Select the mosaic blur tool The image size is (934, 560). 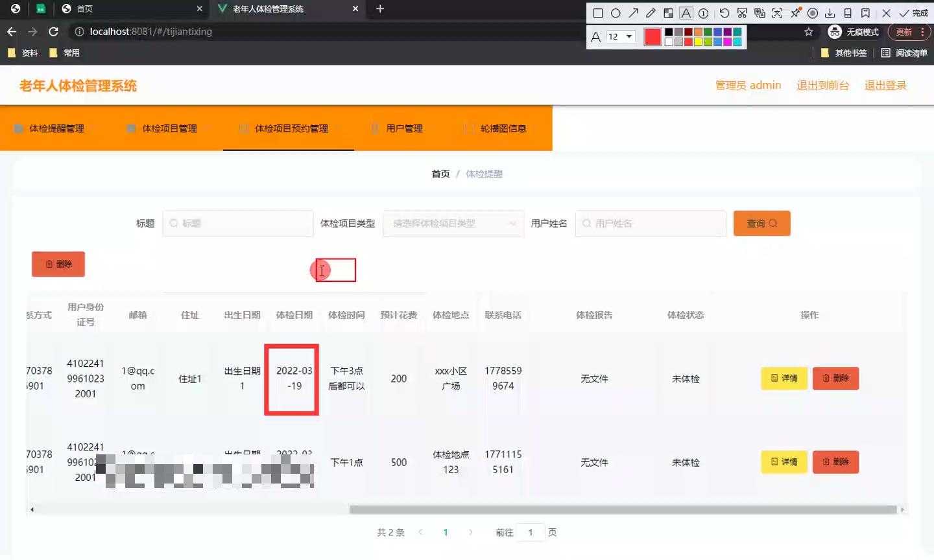pyautogui.click(x=668, y=13)
